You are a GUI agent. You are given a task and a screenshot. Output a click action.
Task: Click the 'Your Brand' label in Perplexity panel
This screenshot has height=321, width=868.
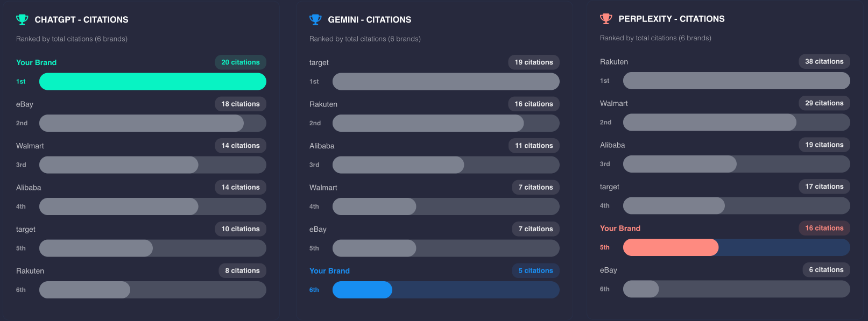[x=620, y=228]
